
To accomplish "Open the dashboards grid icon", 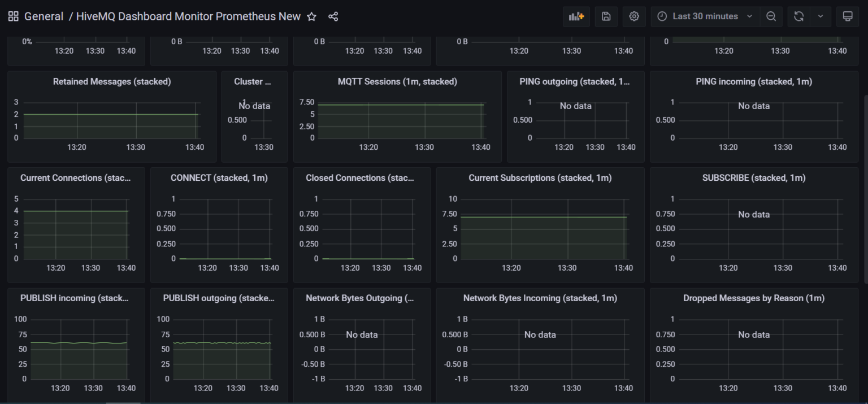I will tap(13, 16).
